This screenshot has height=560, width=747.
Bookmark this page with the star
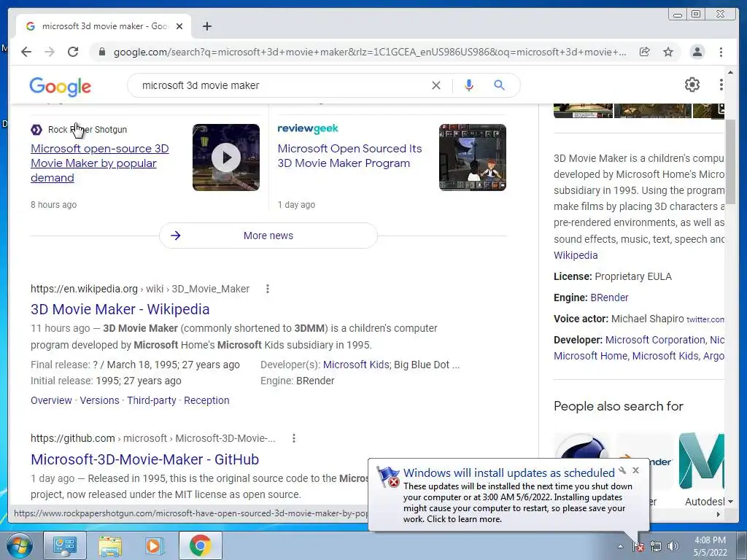668,52
